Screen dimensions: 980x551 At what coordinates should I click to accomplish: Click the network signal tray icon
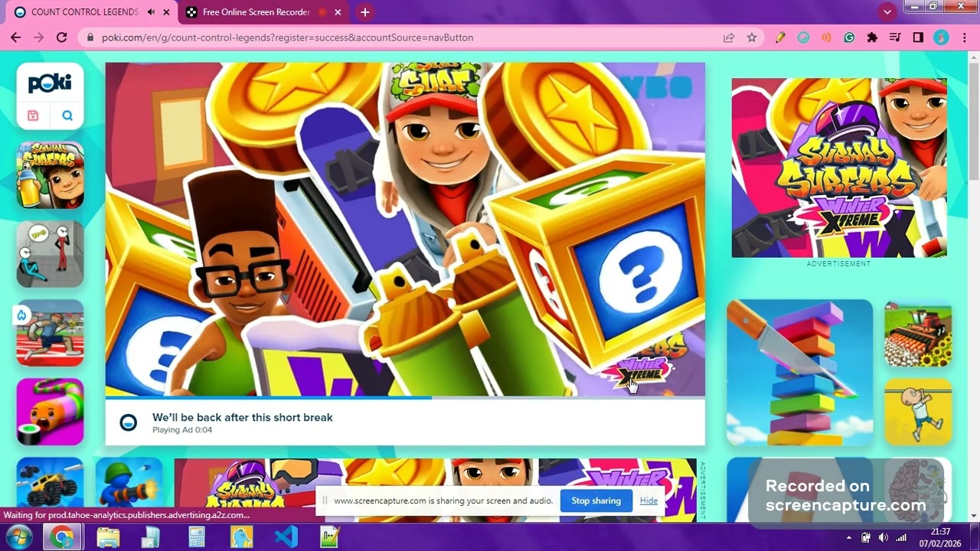[x=902, y=537]
